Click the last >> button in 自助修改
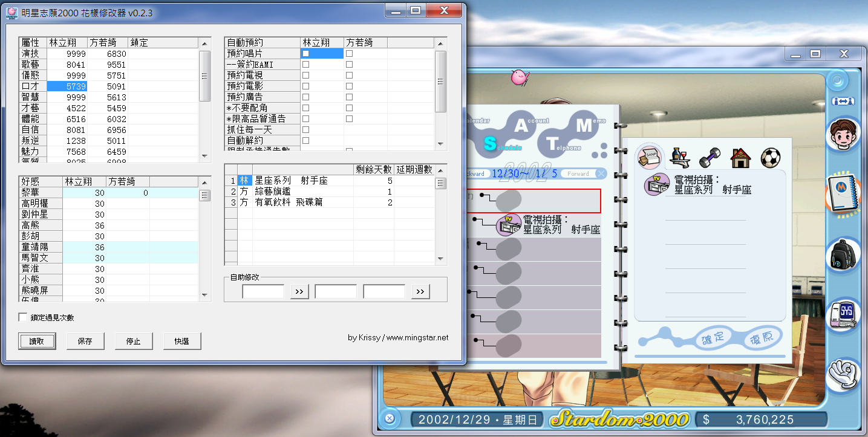Image resolution: width=868 pixels, height=437 pixels. 420,292
